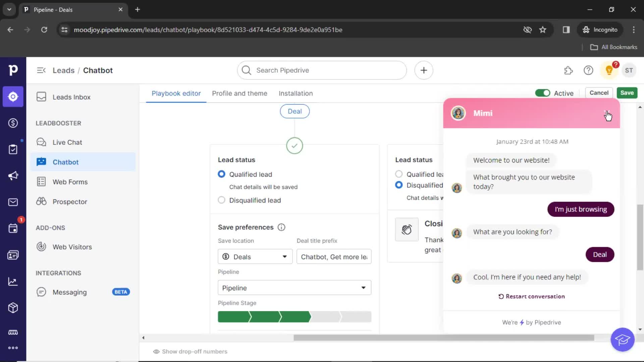Click Leads breadcrumb link
644x362 pixels.
(63, 70)
